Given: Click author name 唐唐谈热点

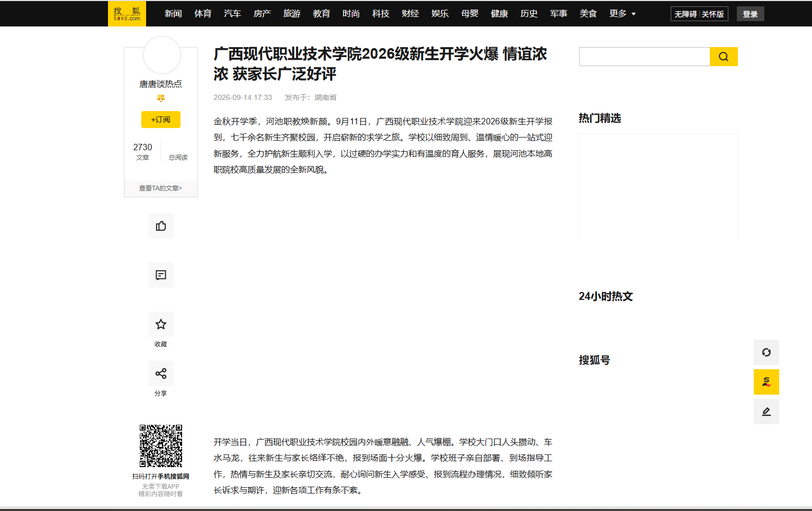Looking at the screenshot, I should (x=160, y=84).
